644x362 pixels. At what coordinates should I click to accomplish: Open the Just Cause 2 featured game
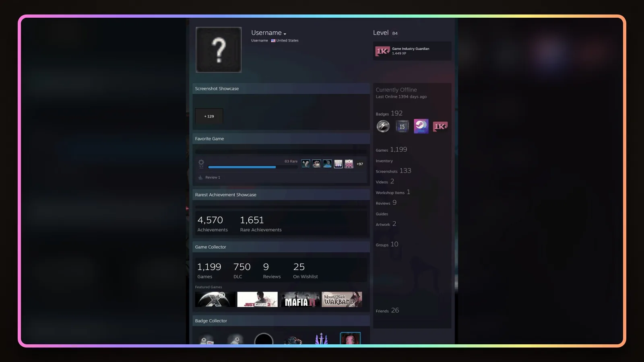point(258,299)
